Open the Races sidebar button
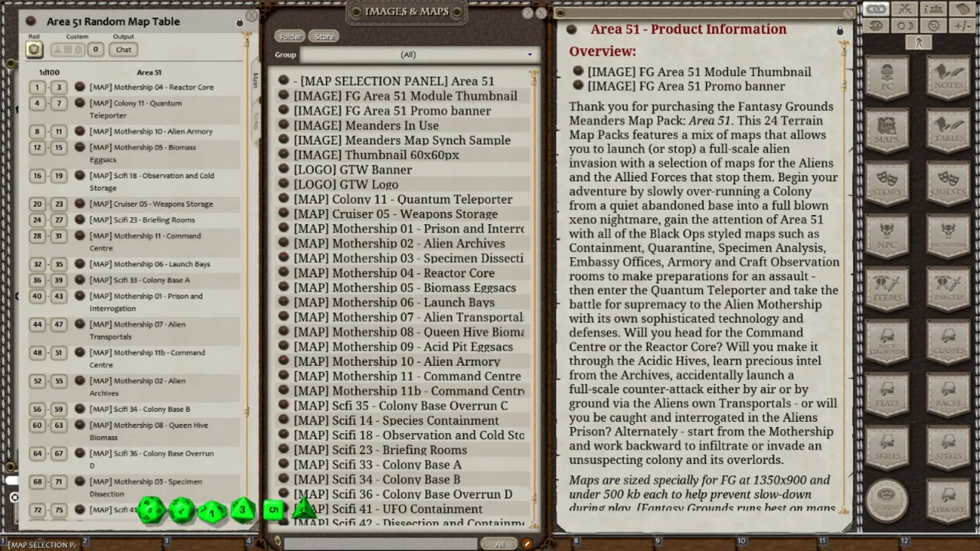This screenshot has height=551, width=980. tap(948, 395)
